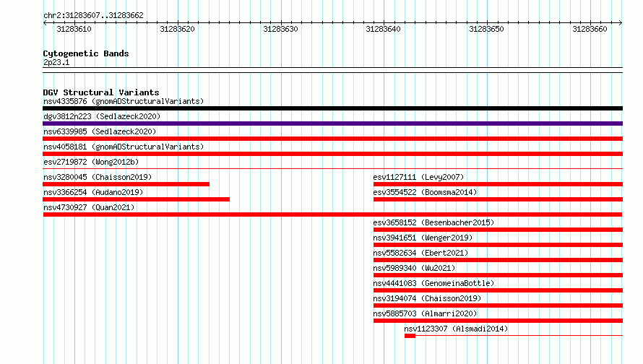Open nsv3366254 Audano2019 variant label
Image resolution: width=643 pixels, height=364 pixels.
click(93, 192)
